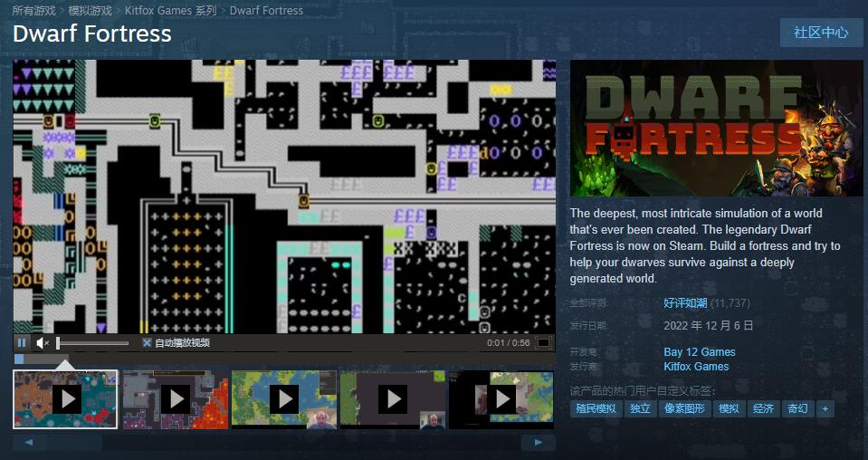Select the 独立 tag
Image resolution: width=868 pixels, height=460 pixels.
(x=640, y=408)
